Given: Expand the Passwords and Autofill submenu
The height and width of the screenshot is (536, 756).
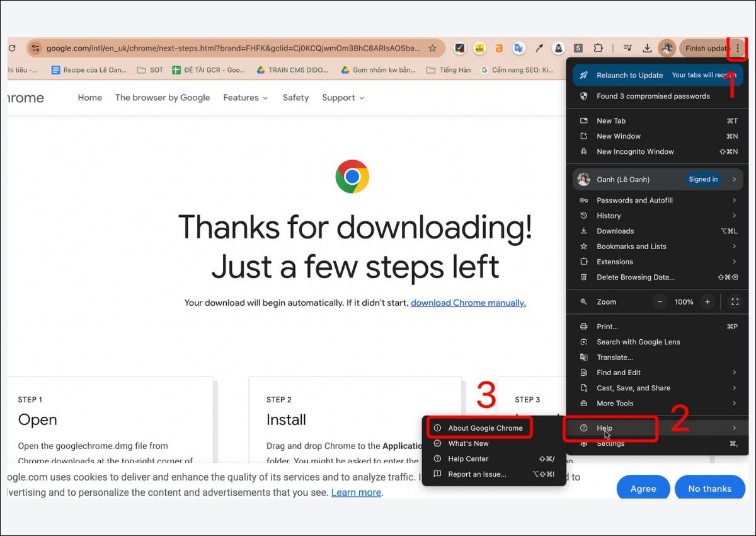Looking at the screenshot, I should [x=658, y=201].
